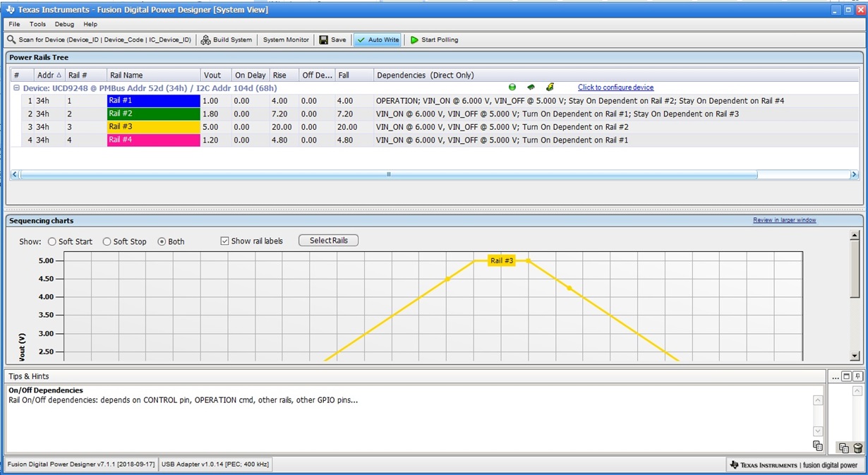Click the green status circle in device row
The height and width of the screenshot is (475, 868).
click(x=512, y=88)
